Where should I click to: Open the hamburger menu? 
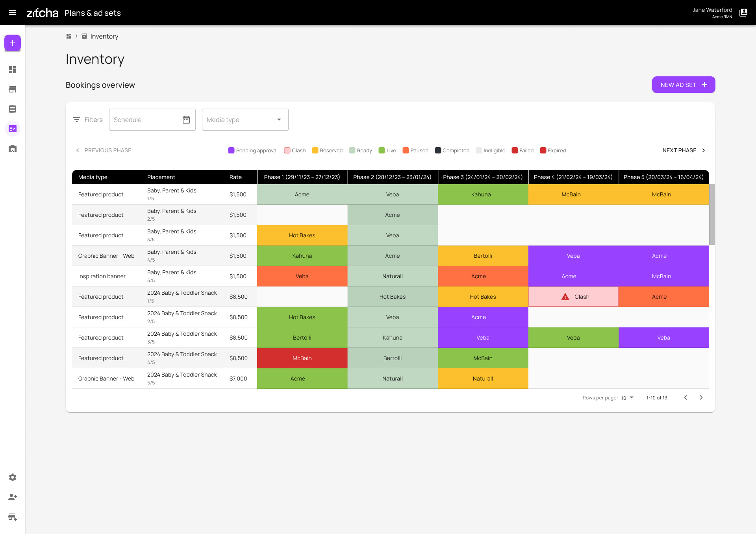coord(13,13)
